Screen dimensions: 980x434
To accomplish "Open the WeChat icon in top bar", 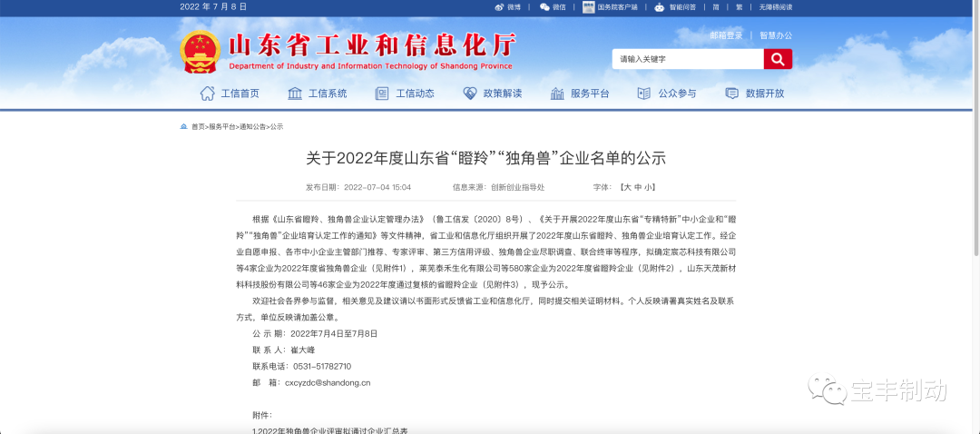I will pos(544,6).
